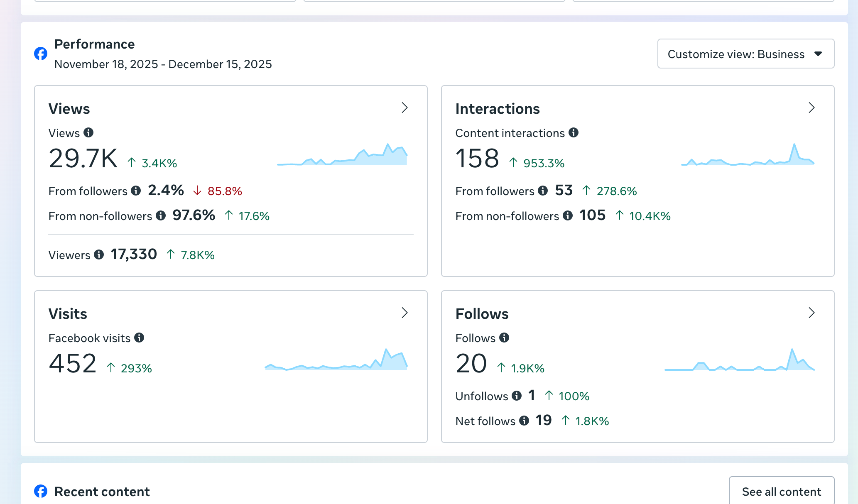Image resolution: width=858 pixels, height=504 pixels.
Task: Click the Views sparkline chart
Action: pos(342,156)
